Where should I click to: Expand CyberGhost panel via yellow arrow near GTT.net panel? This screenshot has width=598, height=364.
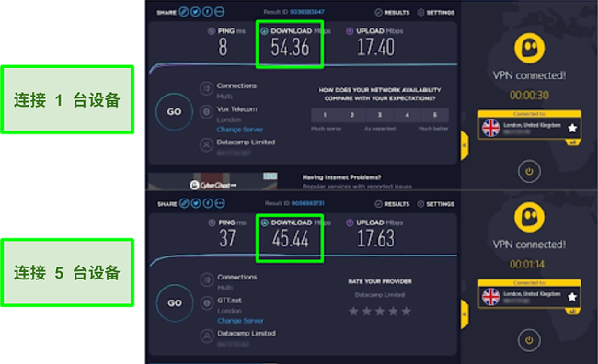click(465, 314)
